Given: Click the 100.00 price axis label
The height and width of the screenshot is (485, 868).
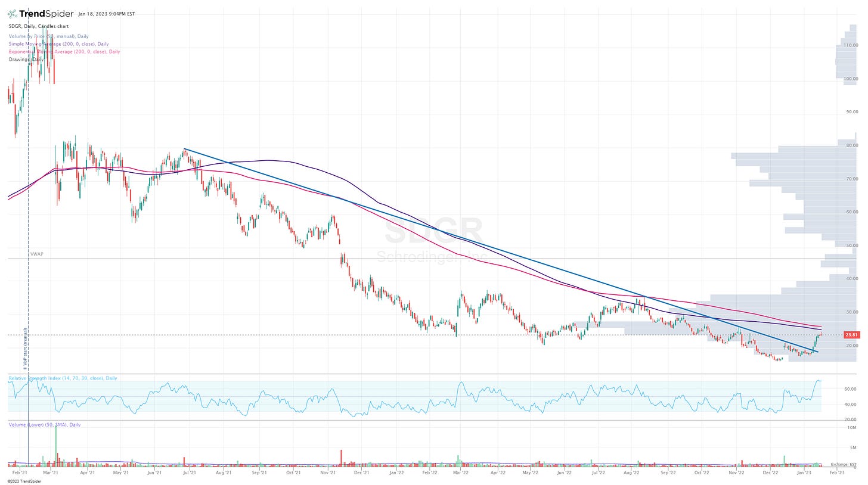Looking at the screenshot, I should [x=851, y=79].
